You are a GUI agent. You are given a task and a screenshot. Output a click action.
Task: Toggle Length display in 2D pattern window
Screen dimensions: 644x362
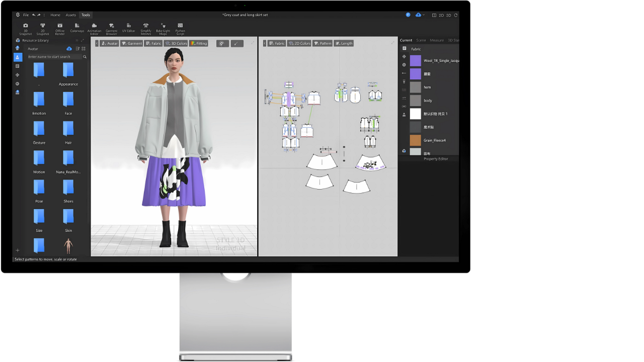pyautogui.click(x=344, y=44)
